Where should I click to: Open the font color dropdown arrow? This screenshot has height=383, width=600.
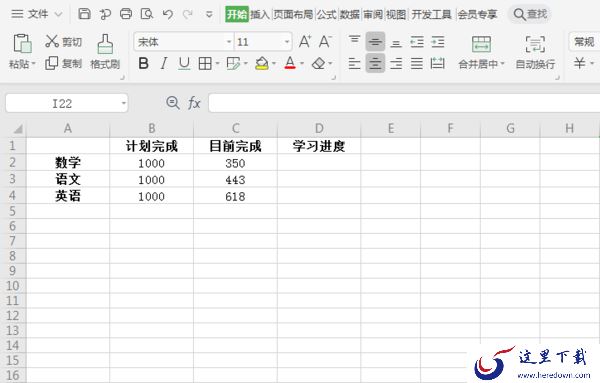[302, 63]
